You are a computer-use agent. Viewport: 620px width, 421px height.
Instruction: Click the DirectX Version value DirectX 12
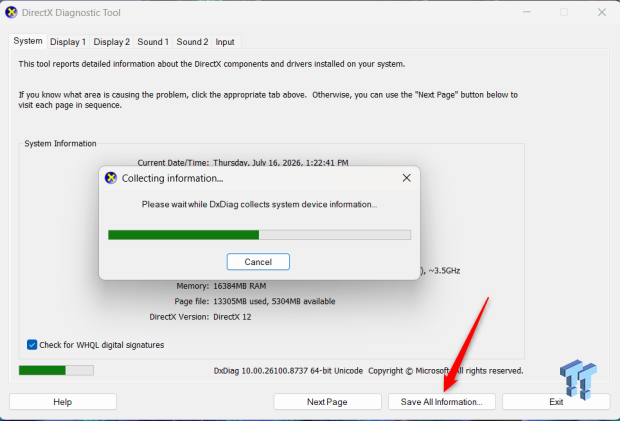232,317
